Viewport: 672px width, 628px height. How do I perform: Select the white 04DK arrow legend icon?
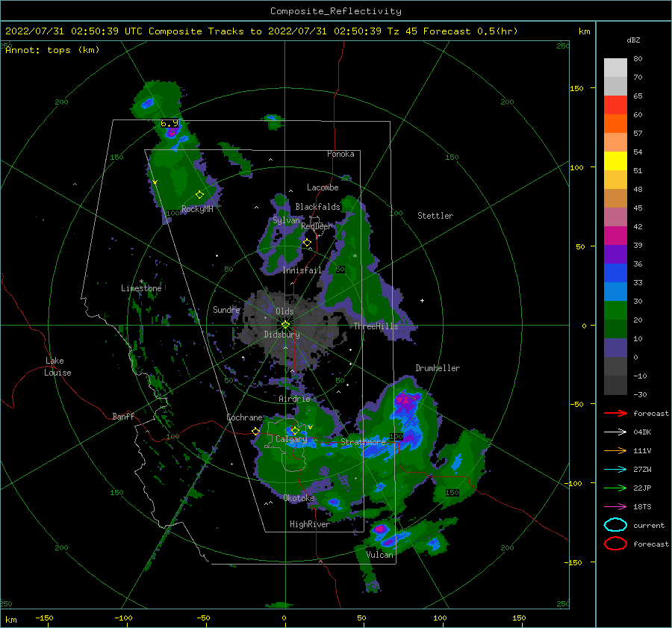(x=615, y=432)
